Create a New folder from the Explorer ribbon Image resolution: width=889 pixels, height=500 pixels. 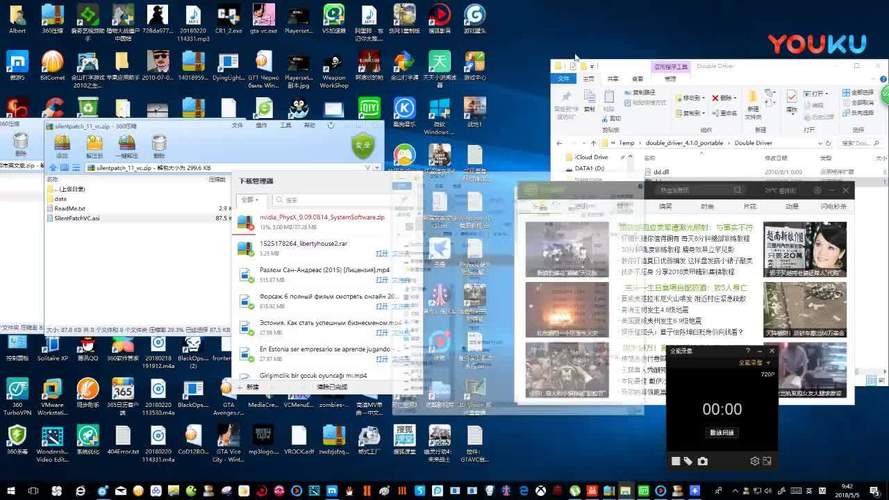click(753, 104)
